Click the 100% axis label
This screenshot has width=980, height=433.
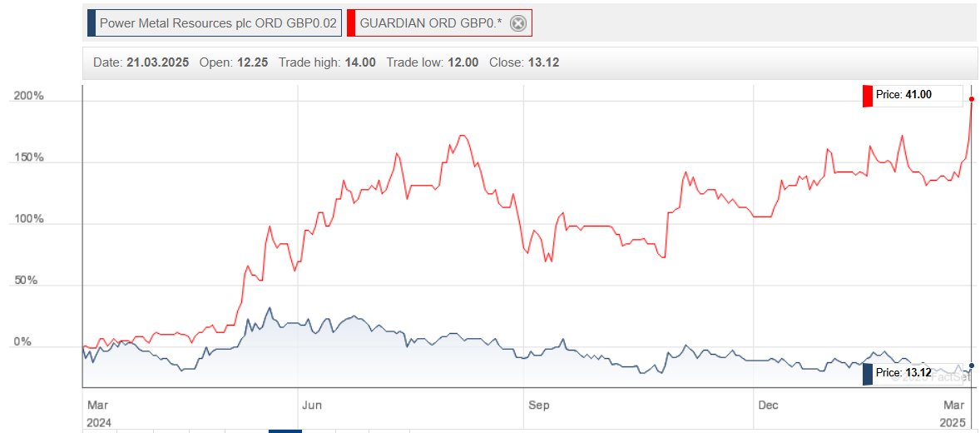coord(30,220)
